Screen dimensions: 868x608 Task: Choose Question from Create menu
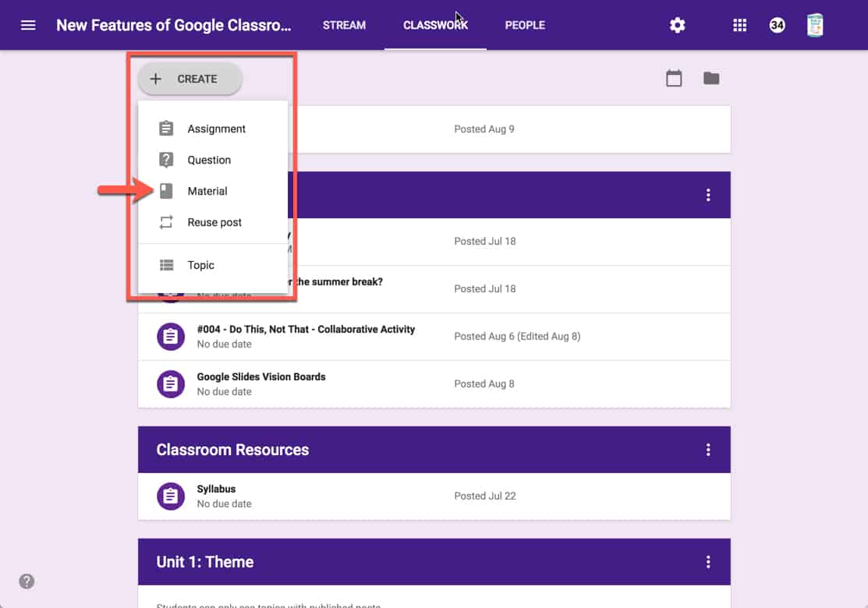pyautogui.click(x=213, y=160)
